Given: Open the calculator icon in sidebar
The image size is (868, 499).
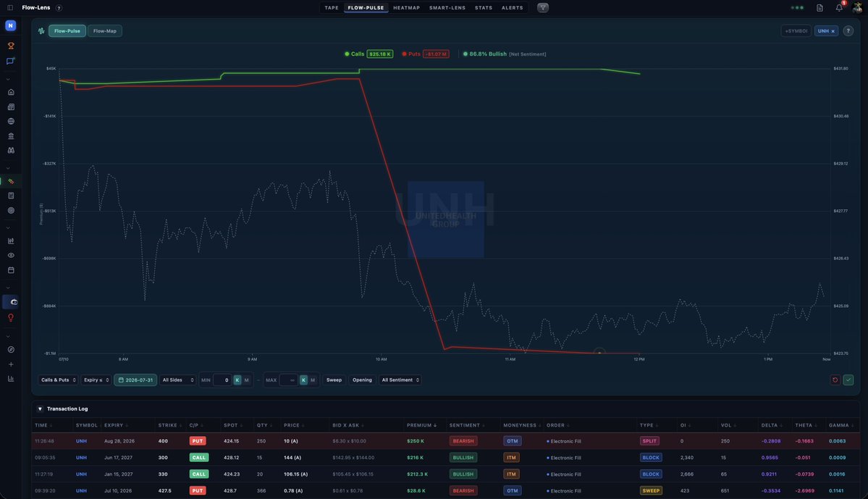Looking at the screenshot, I should pos(11,196).
